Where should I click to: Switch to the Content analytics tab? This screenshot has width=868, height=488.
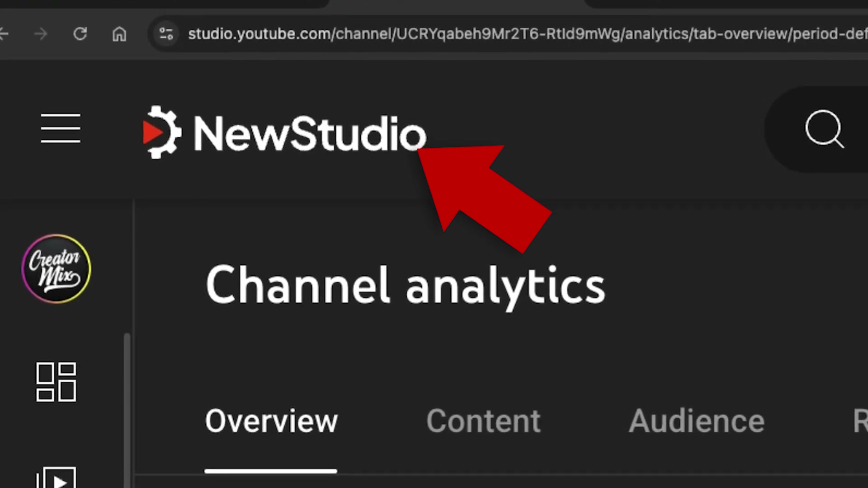point(483,421)
